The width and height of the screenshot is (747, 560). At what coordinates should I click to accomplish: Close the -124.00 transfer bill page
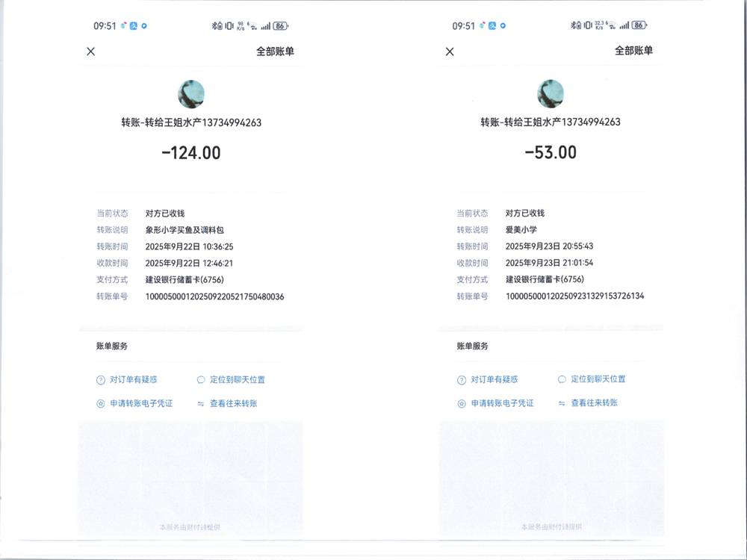pos(90,52)
